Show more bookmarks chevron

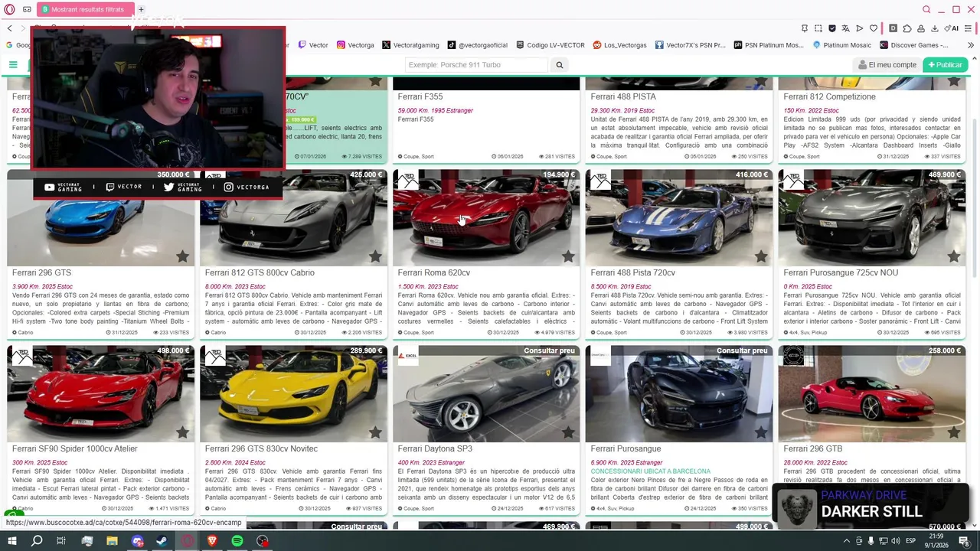[x=972, y=45]
